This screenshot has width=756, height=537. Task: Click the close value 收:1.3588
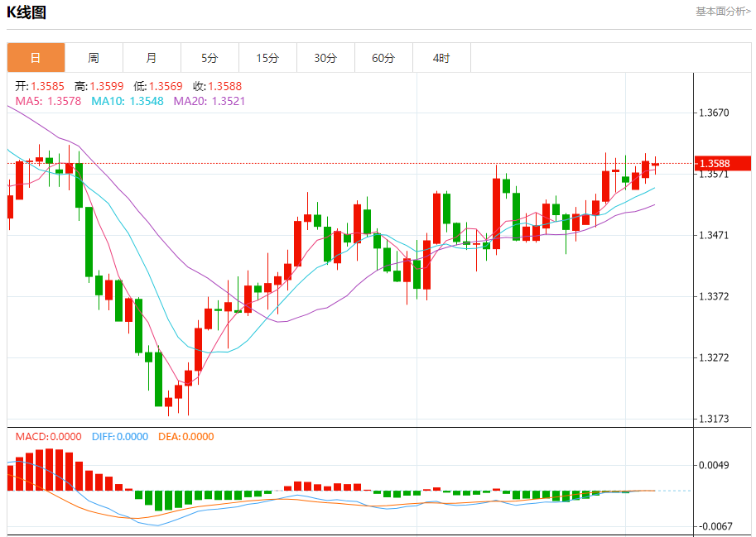pyautogui.click(x=218, y=86)
